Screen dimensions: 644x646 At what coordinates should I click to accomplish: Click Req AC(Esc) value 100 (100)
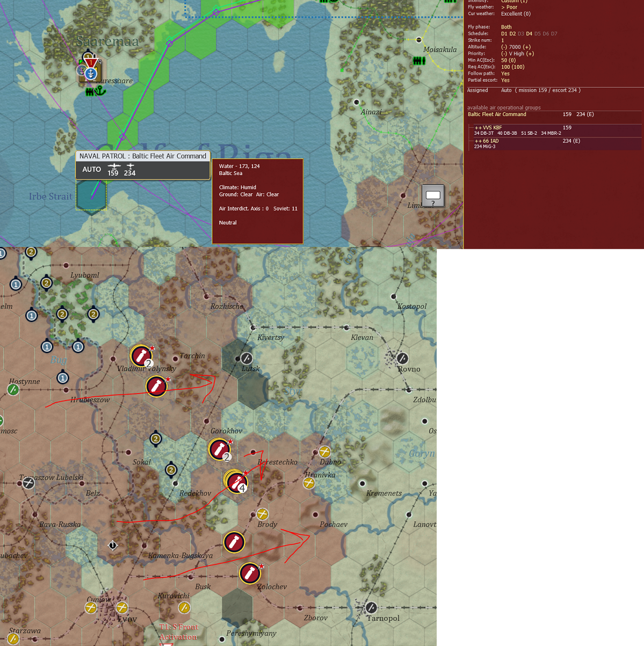point(513,67)
